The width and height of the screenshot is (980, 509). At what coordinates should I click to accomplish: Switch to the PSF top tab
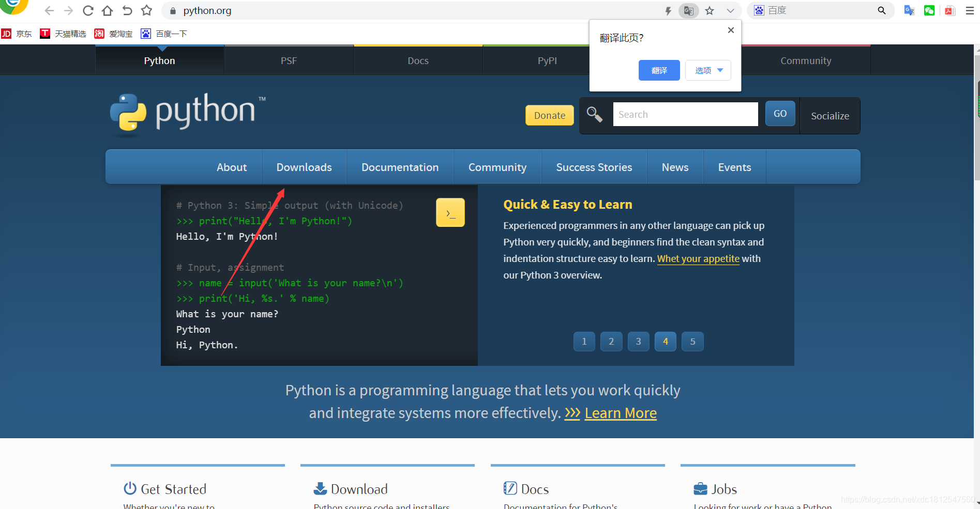pos(289,60)
